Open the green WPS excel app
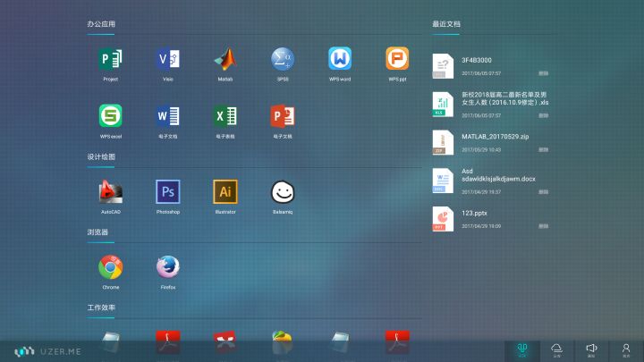 pos(111,115)
